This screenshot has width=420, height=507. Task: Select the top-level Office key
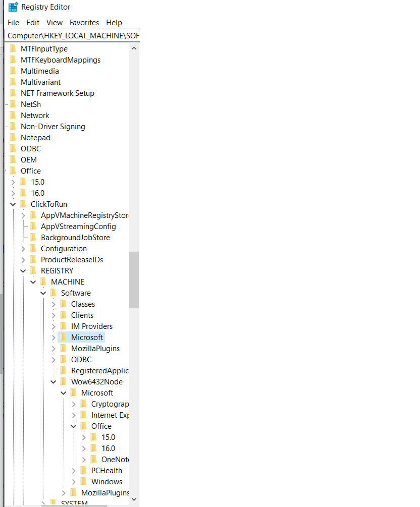[x=31, y=171]
